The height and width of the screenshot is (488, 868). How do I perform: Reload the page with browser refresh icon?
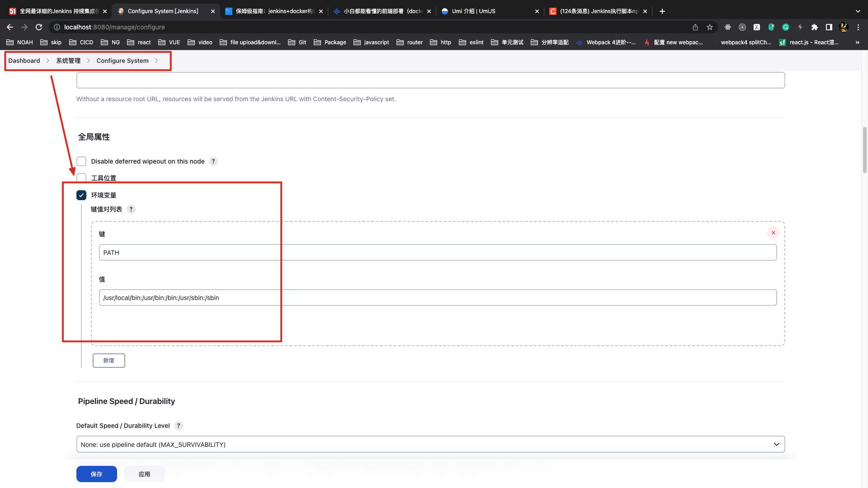(x=39, y=27)
